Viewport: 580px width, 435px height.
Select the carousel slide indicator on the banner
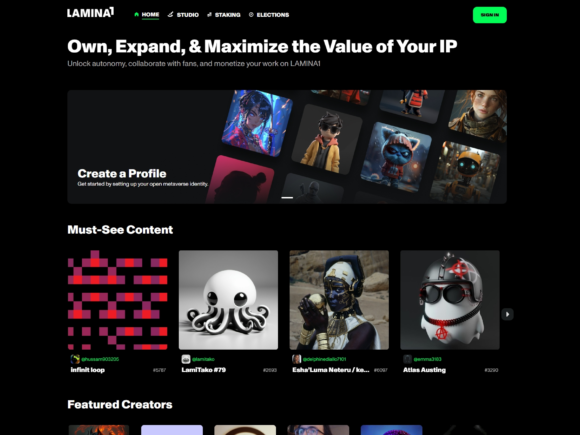287,198
